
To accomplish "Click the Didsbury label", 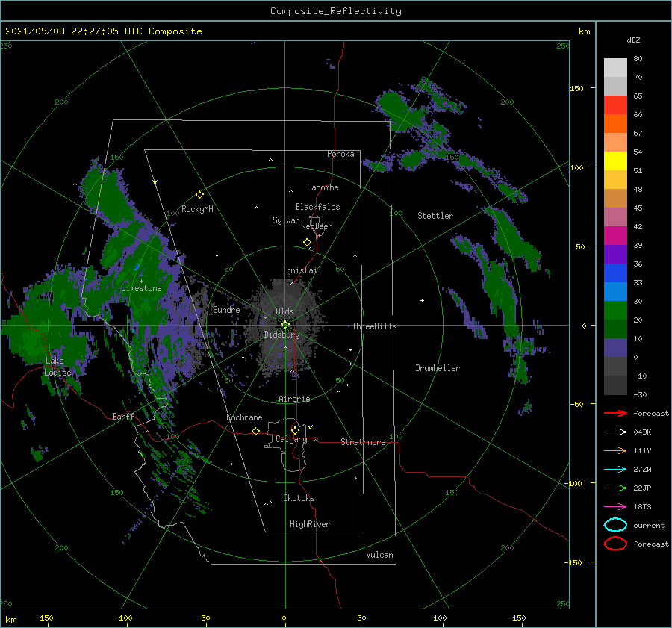I will (281, 335).
